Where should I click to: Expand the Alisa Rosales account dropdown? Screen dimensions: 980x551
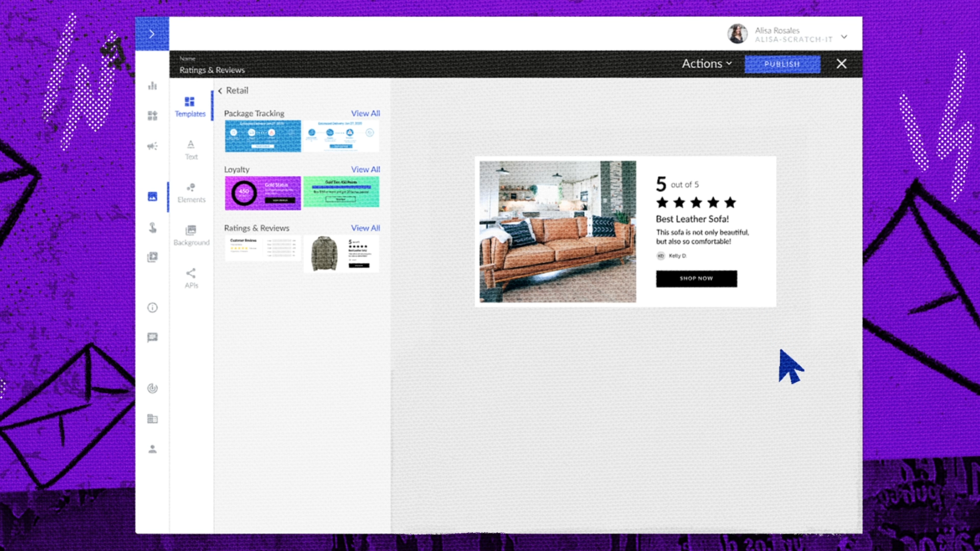click(844, 36)
